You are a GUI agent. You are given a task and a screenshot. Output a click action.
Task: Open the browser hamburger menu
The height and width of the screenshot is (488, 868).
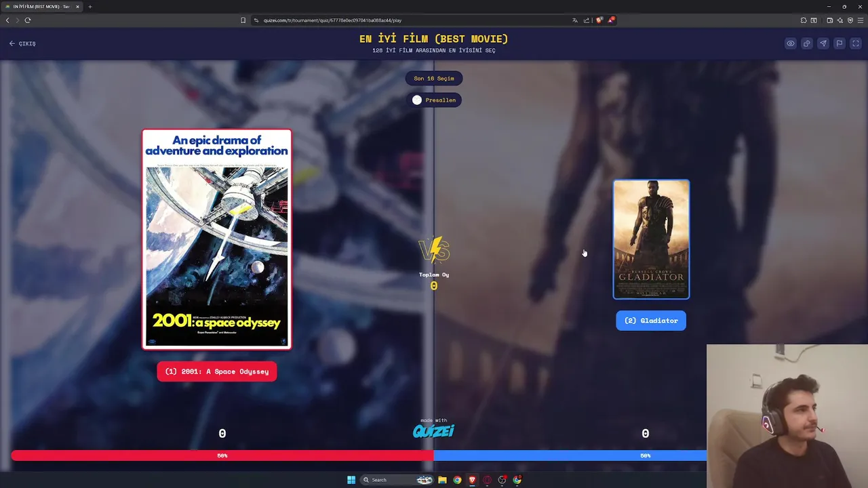coord(861,20)
